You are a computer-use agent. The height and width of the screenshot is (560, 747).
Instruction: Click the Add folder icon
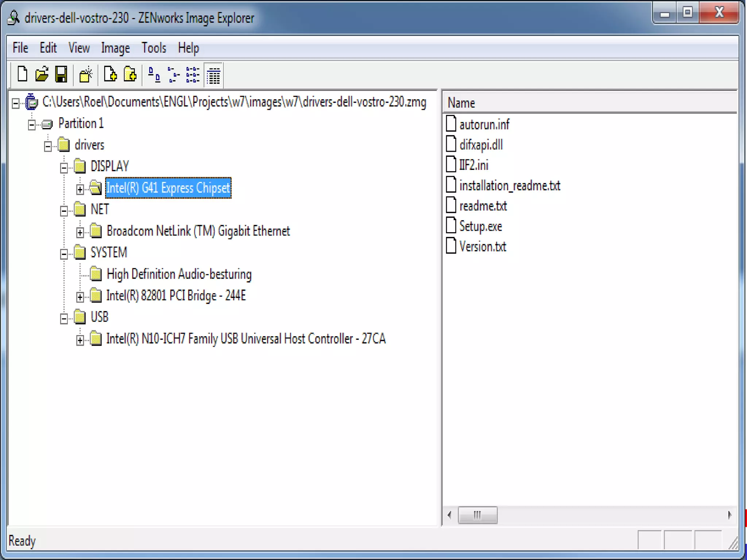pos(130,74)
